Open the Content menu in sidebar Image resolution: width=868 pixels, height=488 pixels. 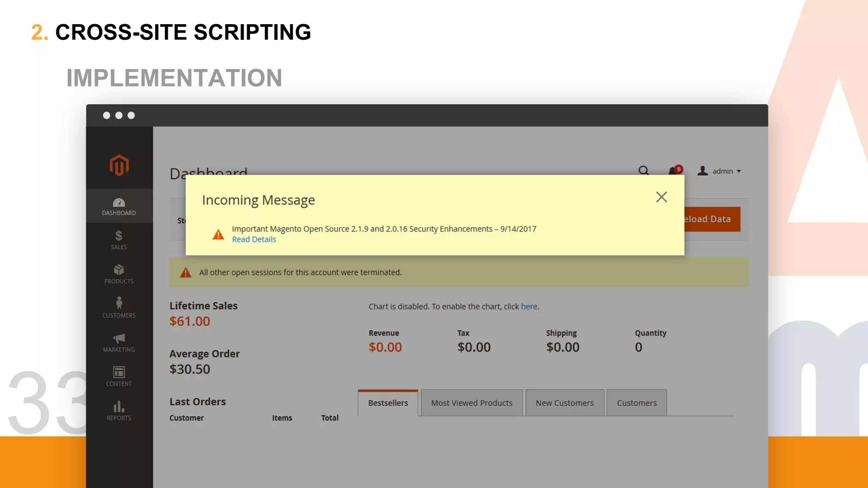tap(119, 377)
